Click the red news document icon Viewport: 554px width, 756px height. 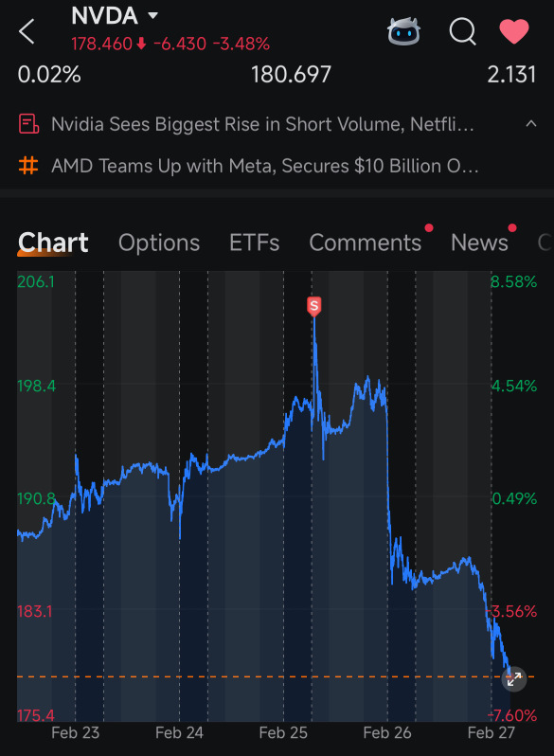(28, 124)
